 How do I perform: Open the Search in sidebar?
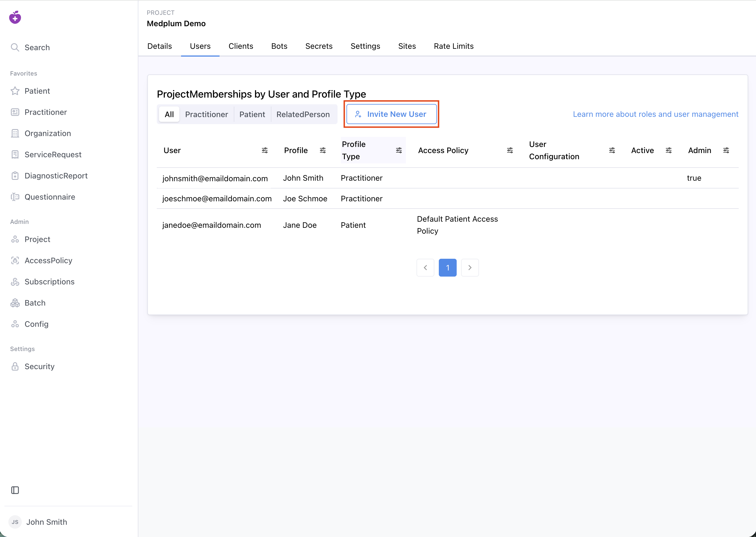coord(30,47)
